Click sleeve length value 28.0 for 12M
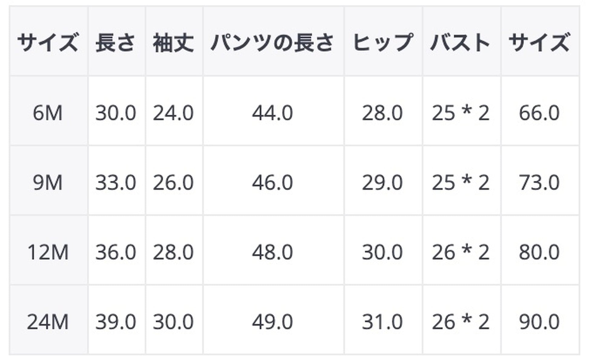This screenshot has height=364, width=589. 173,252
